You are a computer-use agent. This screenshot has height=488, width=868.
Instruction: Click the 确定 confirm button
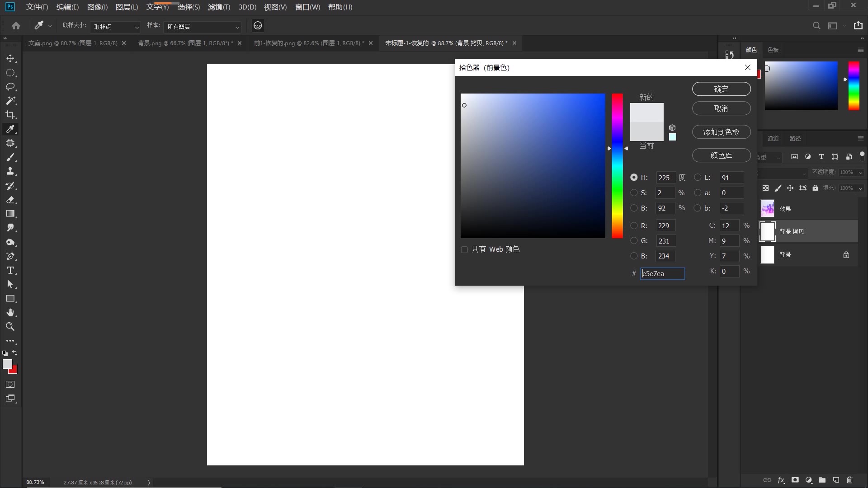721,89
